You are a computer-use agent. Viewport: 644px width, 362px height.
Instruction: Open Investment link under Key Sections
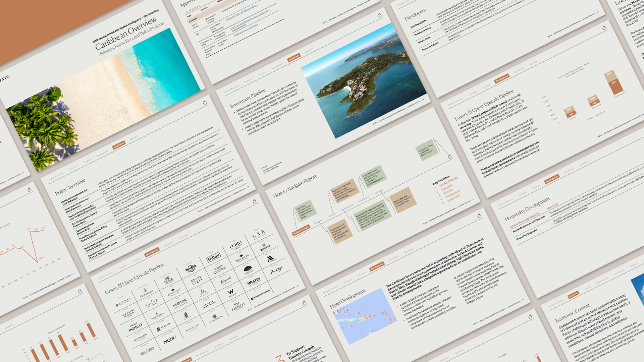(453, 198)
